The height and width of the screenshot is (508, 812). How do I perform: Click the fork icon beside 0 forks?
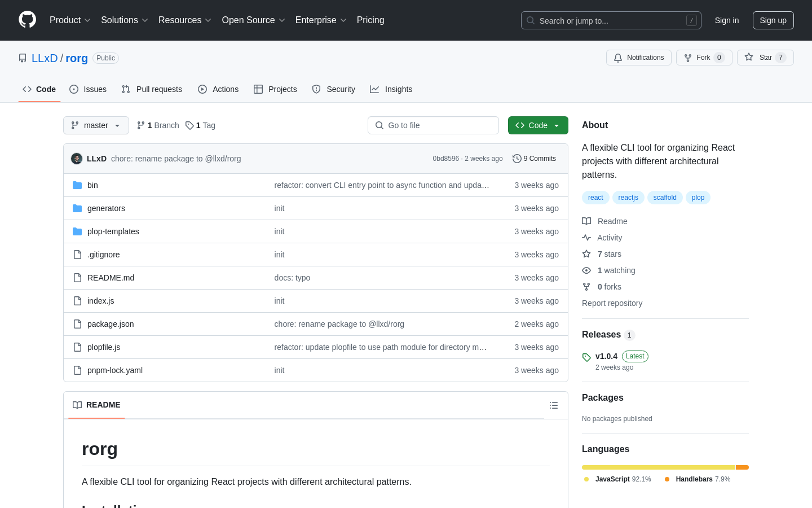586,287
